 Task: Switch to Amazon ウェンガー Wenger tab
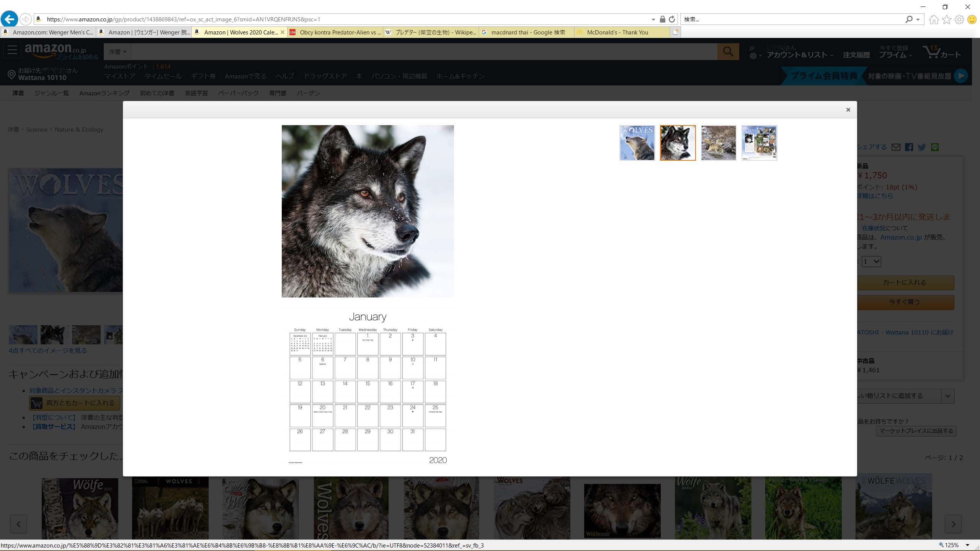point(144,32)
